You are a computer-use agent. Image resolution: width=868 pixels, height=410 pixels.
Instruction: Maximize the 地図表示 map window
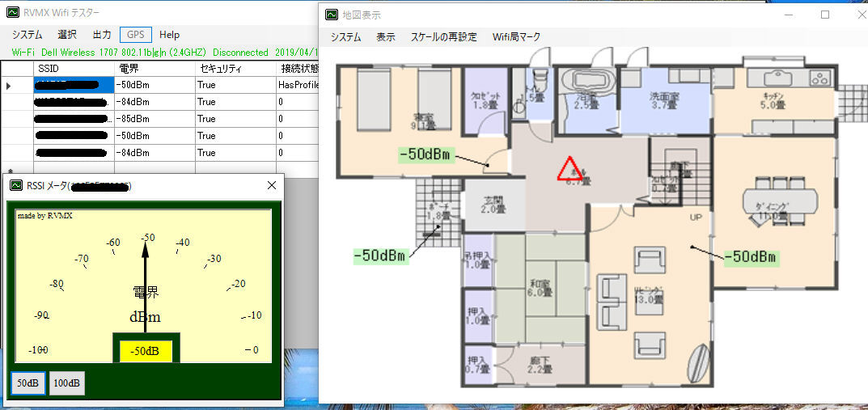825,15
